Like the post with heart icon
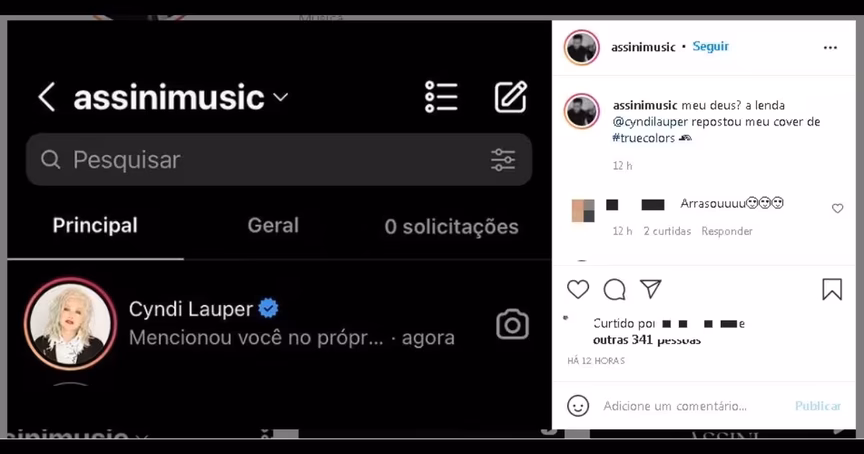The height and width of the screenshot is (454, 864). coord(578,289)
